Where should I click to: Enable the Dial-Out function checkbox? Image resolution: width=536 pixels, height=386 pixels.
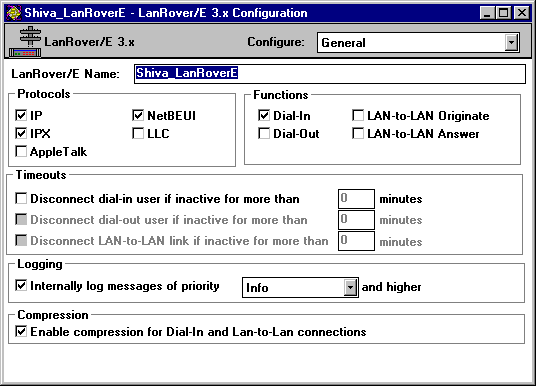(x=264, y=133)
